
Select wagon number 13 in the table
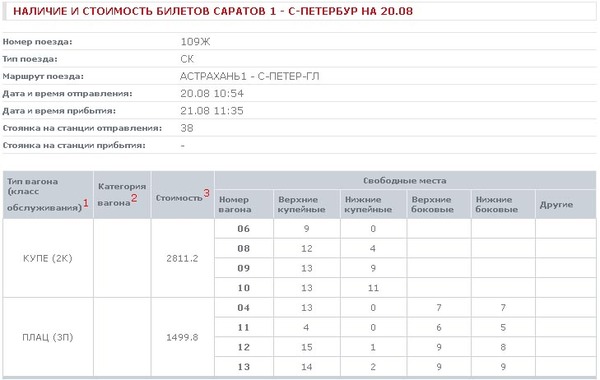coord(243,367)
